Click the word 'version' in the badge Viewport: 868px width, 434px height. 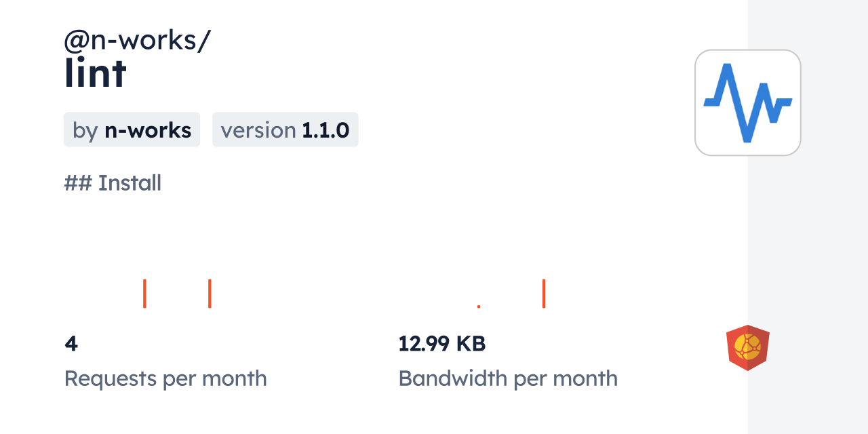point(258,130)
